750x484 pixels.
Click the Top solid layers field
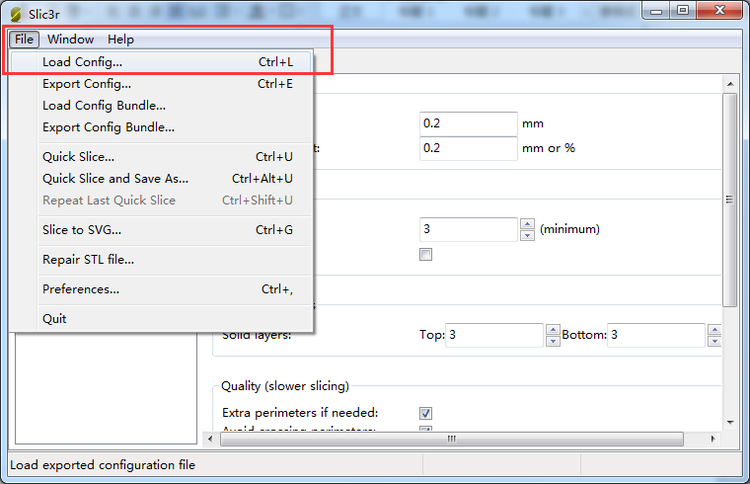[x=494, y=335]
